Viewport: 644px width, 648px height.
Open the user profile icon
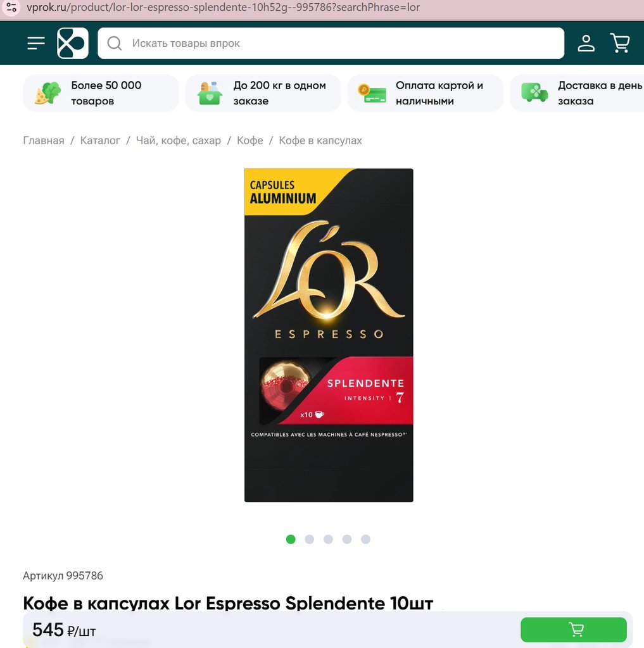(x=586, y=43)
